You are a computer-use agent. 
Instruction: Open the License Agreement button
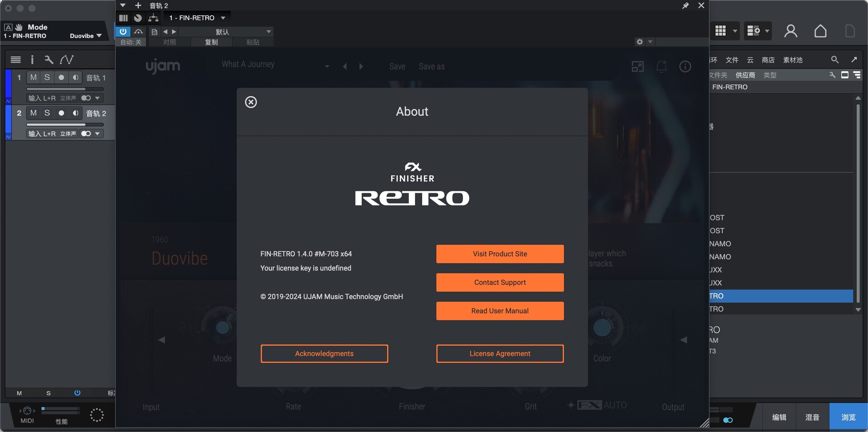tap(500, 354)
